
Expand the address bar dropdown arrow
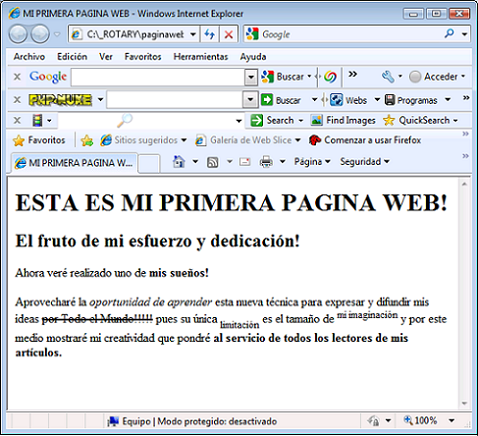[x=193, y=34]
